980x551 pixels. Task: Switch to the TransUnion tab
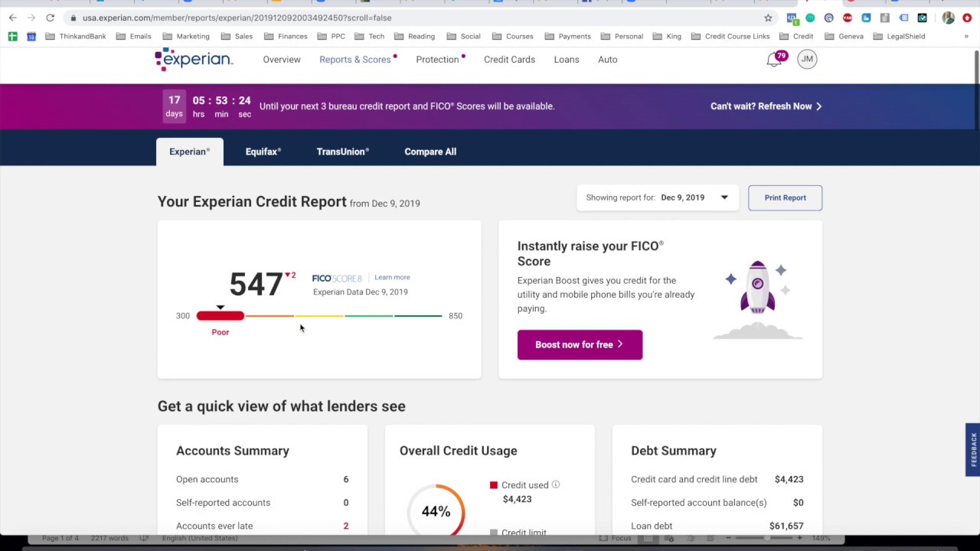[343, 152]
